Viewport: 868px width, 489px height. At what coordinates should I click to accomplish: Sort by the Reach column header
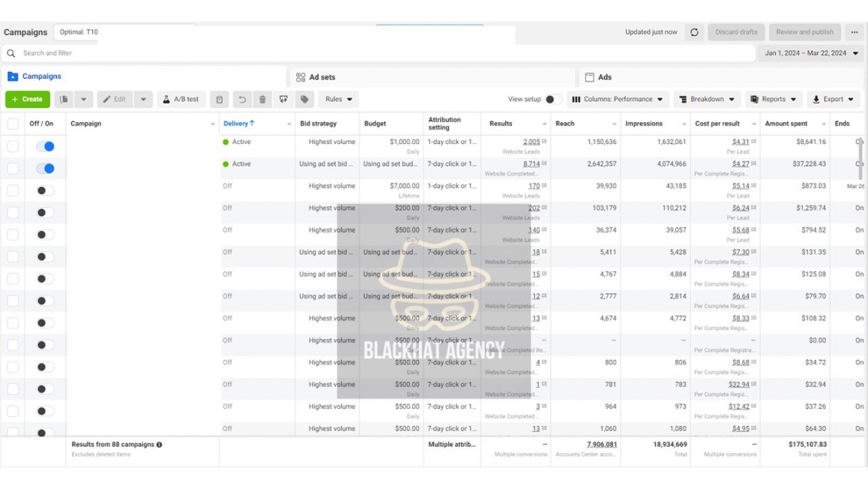[x=564, y=124]
